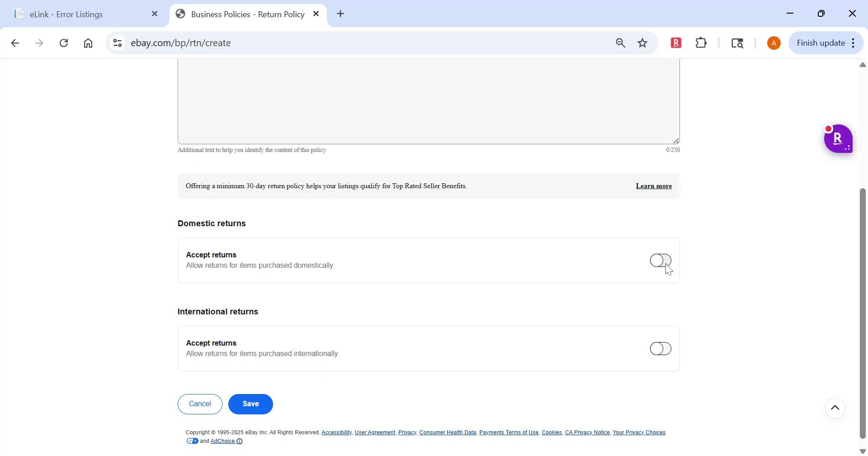The width and height of the screenshot is (868, 456).
Task: Click the back navigation arrow
Action: 15,43
